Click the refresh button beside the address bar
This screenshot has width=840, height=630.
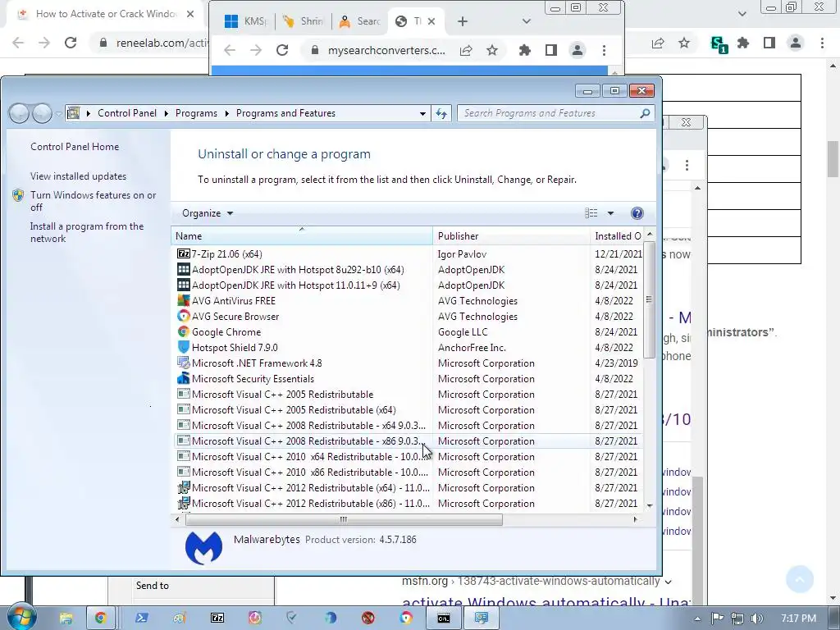tap(441, 113)
